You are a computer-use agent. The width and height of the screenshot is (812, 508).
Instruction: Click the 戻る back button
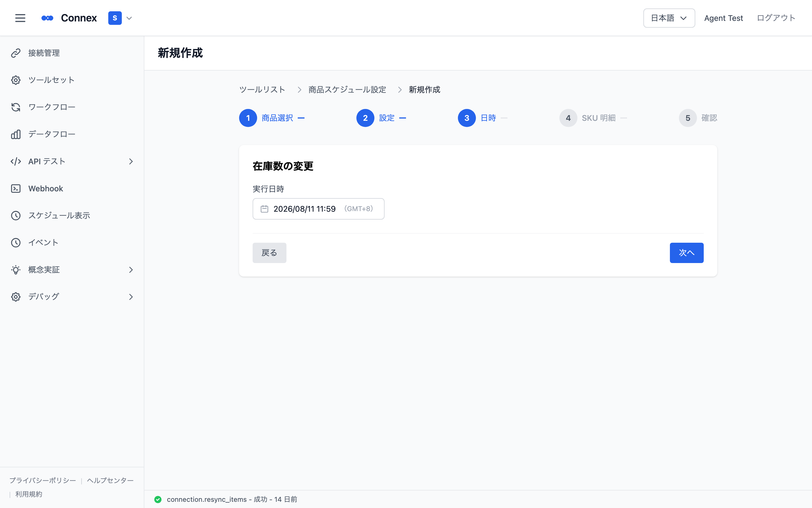tap(270, 253)
